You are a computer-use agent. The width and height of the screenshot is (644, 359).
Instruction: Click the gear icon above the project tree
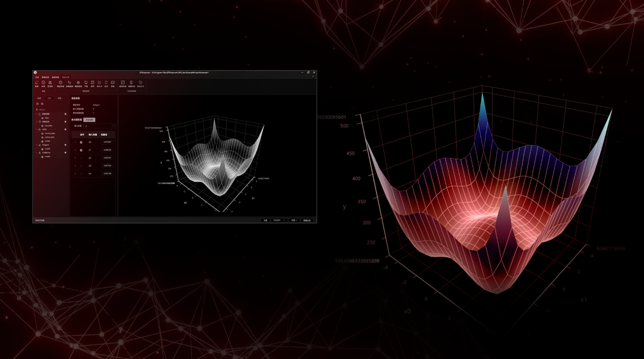42,103
